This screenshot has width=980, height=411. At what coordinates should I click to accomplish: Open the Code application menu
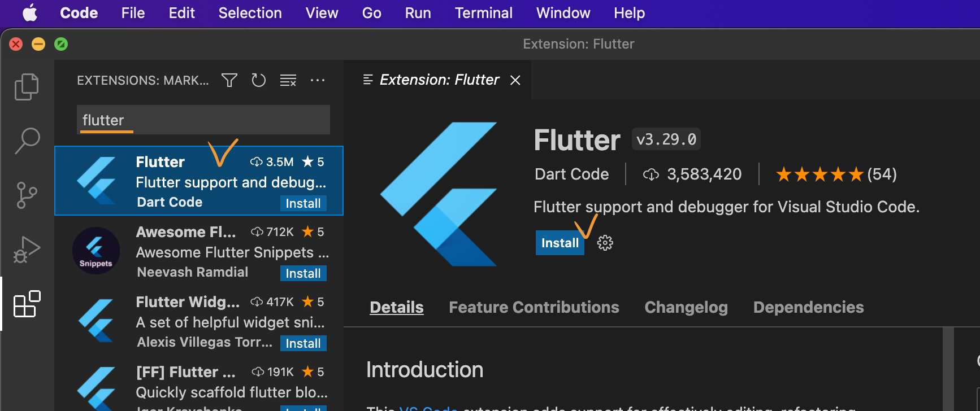click(x=79, y=13)
